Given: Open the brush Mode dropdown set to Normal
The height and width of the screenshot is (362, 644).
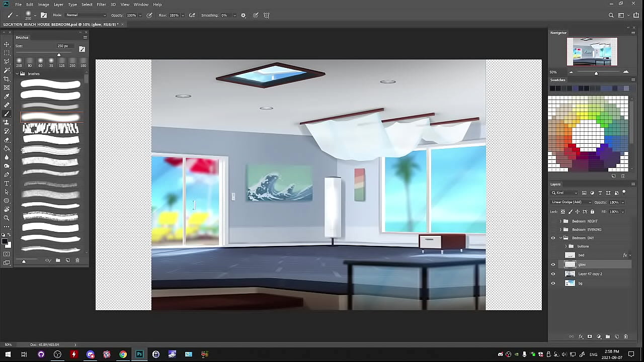Looking at the screenshot, I should (86, 15).
